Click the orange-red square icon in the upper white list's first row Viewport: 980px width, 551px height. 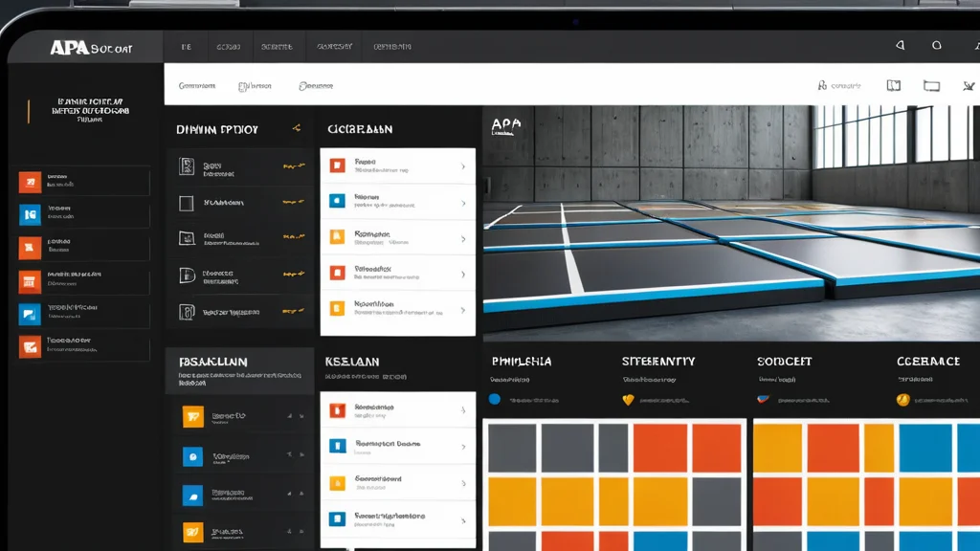(x=338, y=165)
